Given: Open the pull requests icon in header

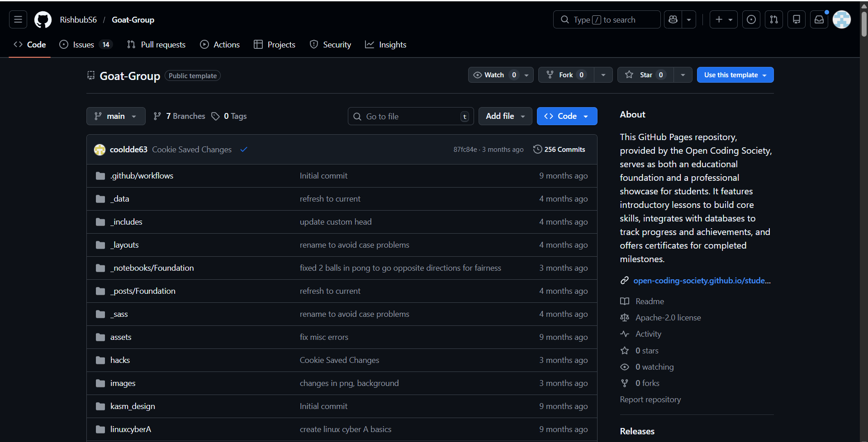Looking at the screenshot, I should click(x=774, y=19).
